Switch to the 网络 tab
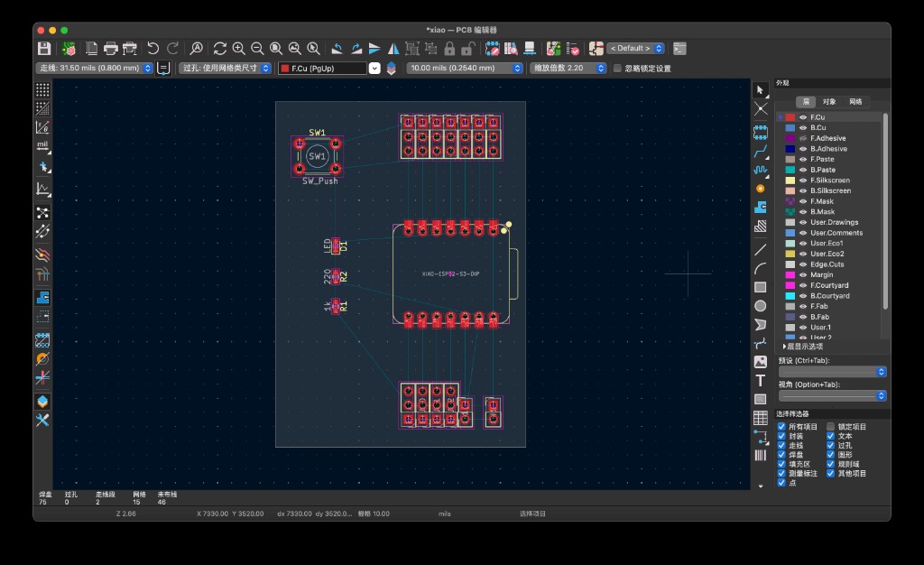924x565 pixels. click(855, 102)
